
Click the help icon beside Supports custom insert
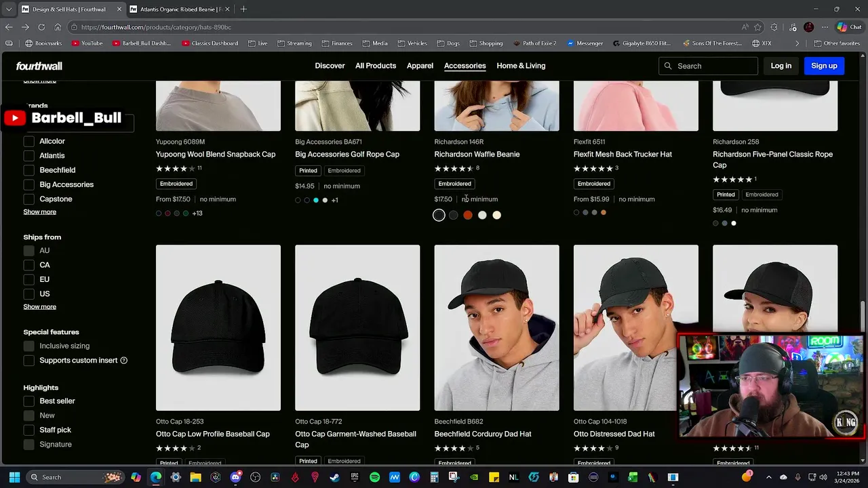[124, 361]
